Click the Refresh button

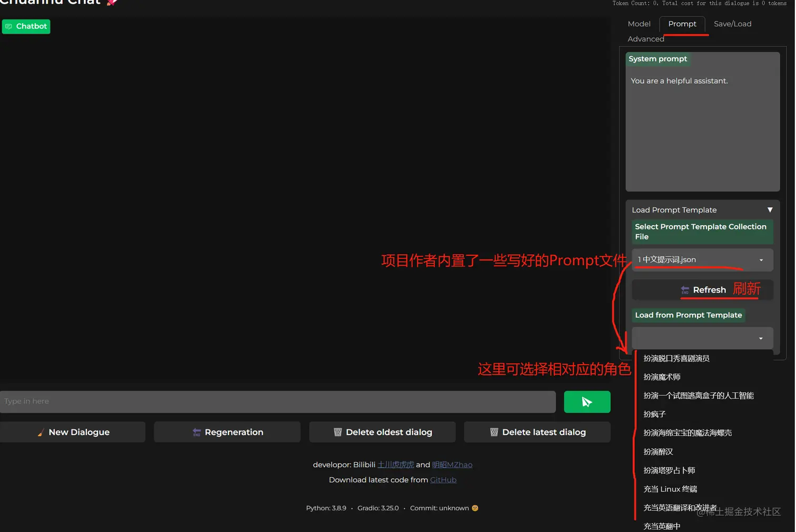pyautogui.click(x=702, y=290)
